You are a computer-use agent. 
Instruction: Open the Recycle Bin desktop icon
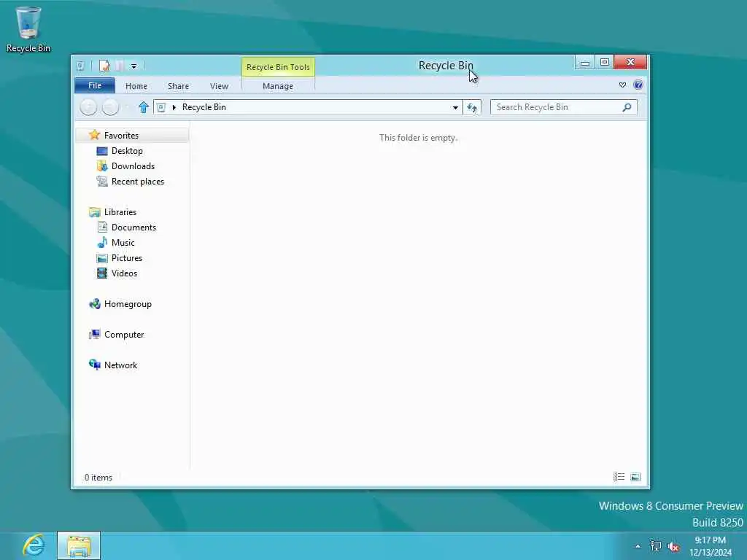point(28,29)
